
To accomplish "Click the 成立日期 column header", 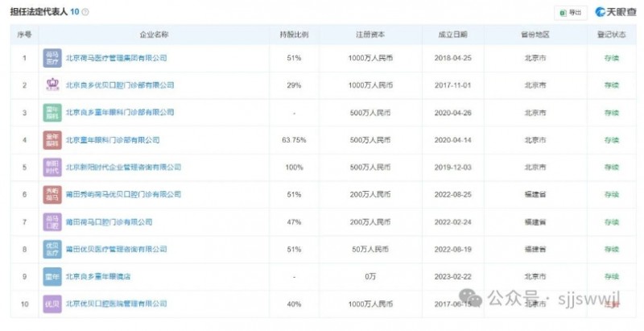I will click(452, 35).
